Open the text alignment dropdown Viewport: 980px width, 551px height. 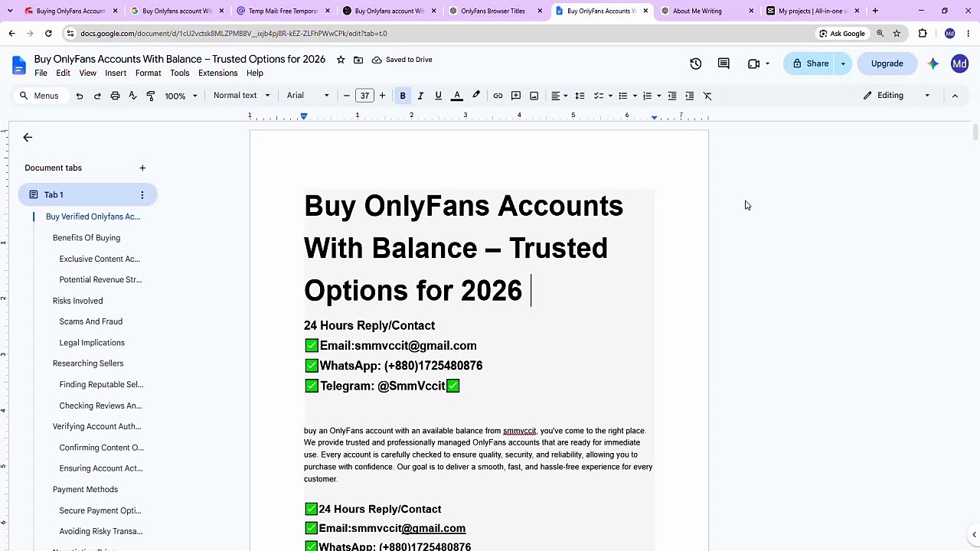(x=560, y=96)
